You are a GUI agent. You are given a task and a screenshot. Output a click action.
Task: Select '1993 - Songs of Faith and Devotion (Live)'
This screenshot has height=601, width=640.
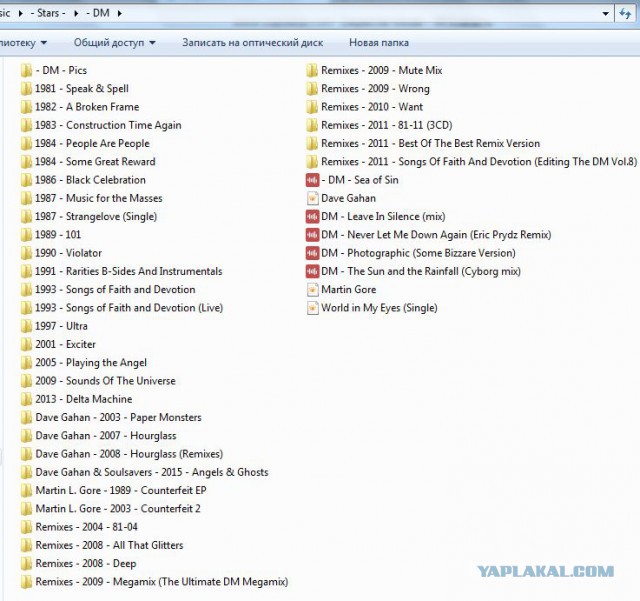pyautogui.click(x=129, y=308)
